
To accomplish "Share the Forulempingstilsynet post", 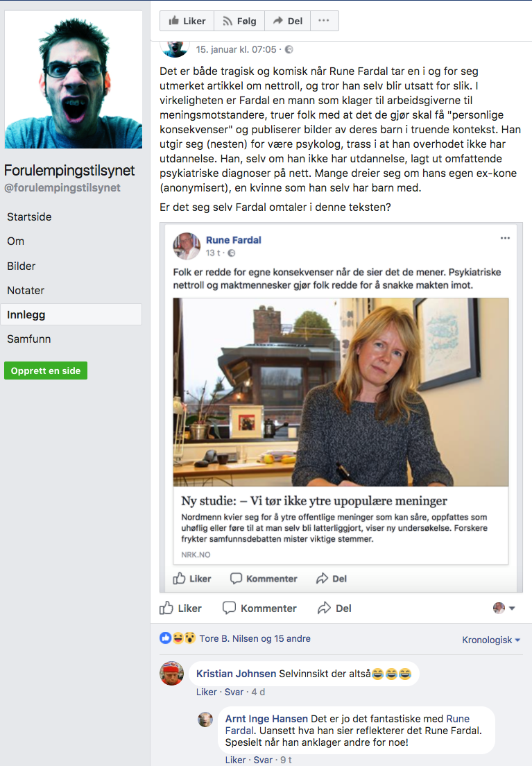I will [334, 608].
